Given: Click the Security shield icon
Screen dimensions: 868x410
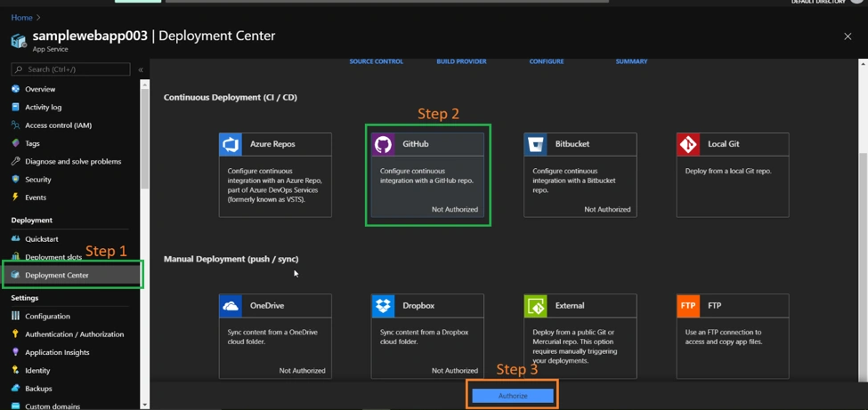Looking at the screenshot, I should pos(15,180).
